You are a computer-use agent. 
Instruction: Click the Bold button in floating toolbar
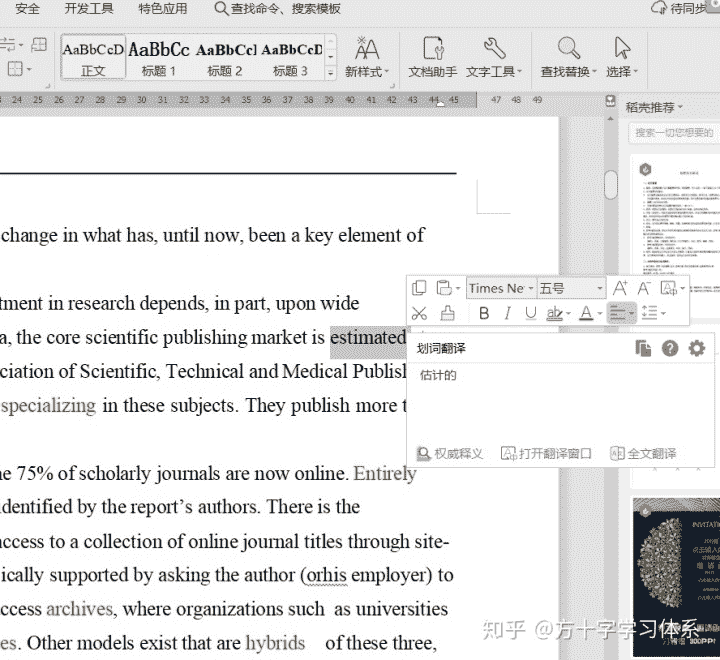coord(484,314)
